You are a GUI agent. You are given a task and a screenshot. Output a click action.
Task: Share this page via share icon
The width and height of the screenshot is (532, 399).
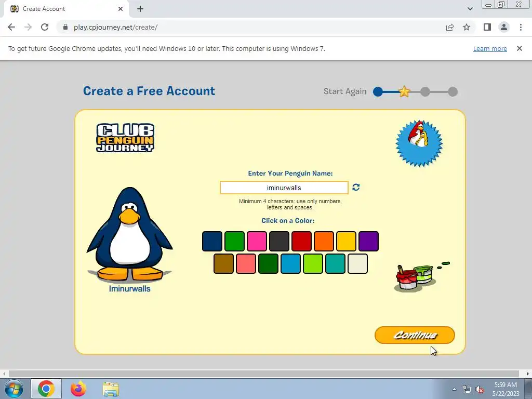[x=450, y=27]
